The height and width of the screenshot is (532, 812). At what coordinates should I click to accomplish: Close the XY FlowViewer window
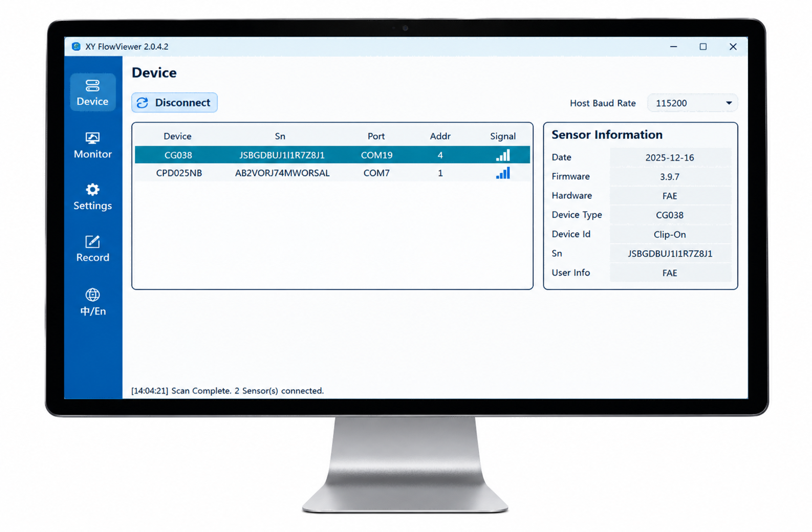click(x=733, y=47)
